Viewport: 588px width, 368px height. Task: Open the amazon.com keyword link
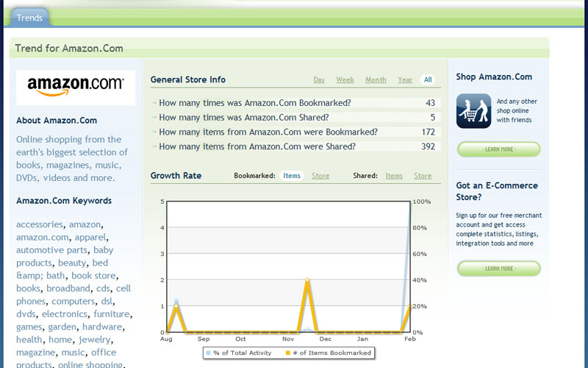click(43, 237)
